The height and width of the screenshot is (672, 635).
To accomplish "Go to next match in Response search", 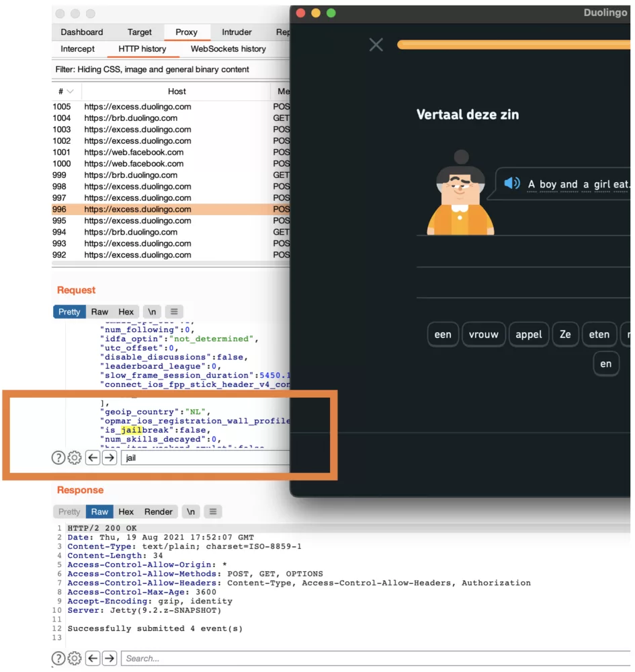I will [110, 658].
